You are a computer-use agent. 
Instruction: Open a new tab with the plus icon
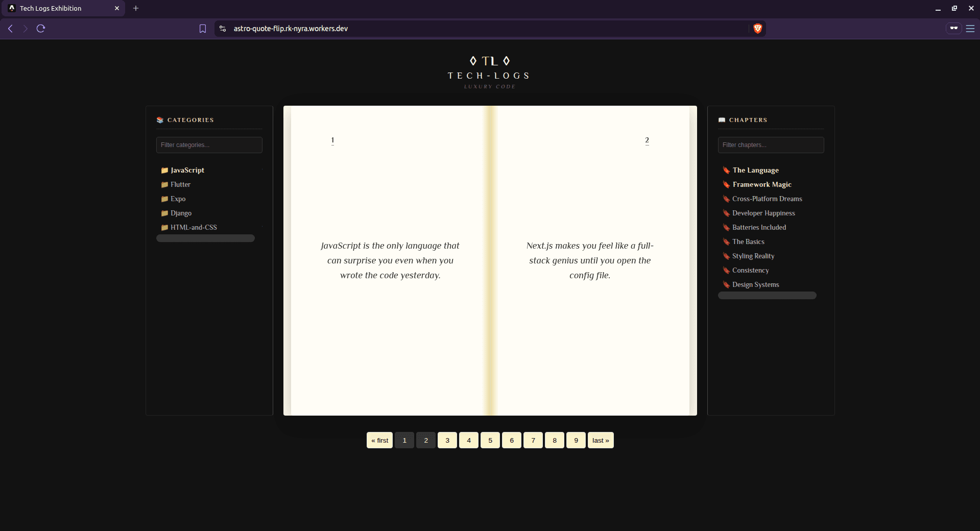136,8
